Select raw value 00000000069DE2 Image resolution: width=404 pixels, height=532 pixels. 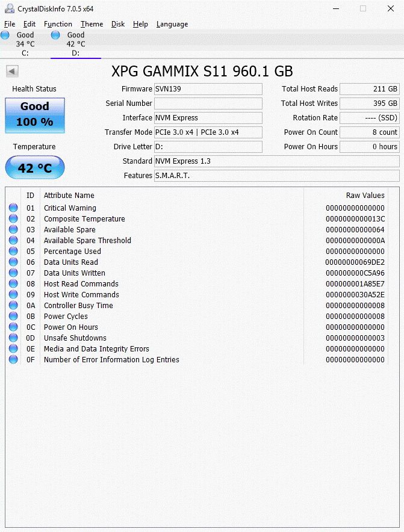[x=355, y=262]
